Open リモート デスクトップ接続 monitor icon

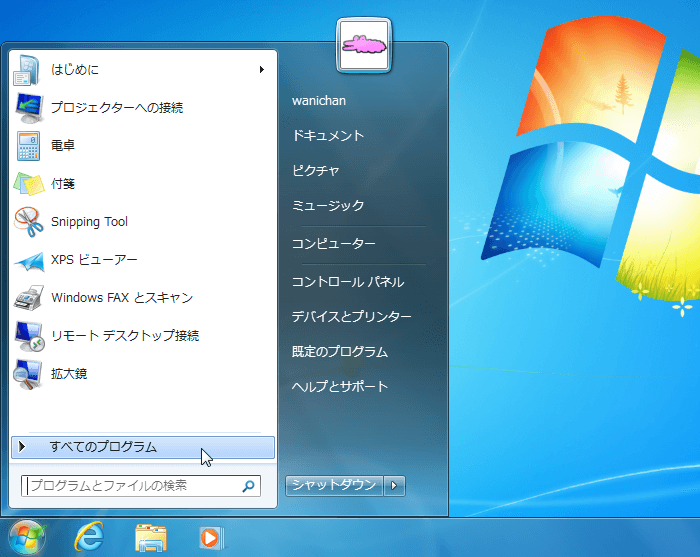click(x=29, y=336)
